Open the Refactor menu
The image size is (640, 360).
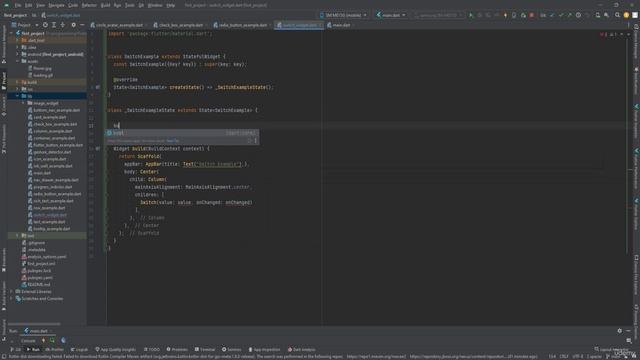[89, 5]
